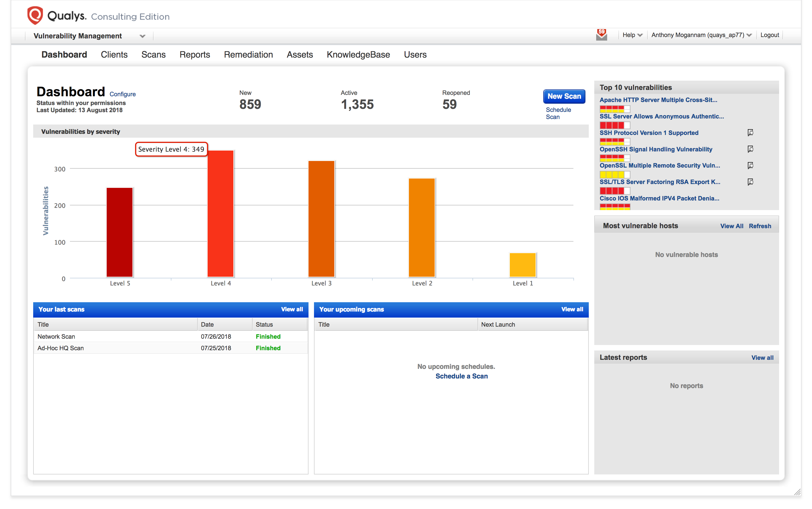Screen dimensions: 812x509
Task: Open the KnowledgeBase tab
Action: tap(358, 55)
